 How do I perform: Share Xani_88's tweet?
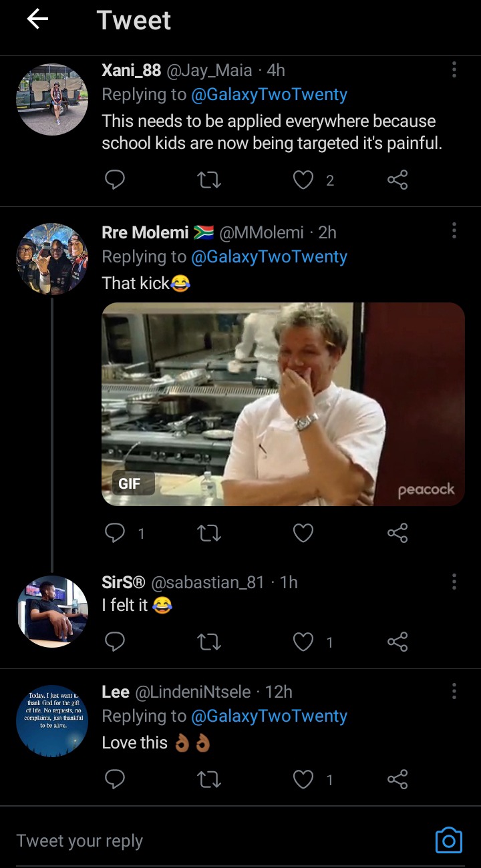(x=397, y=180)
